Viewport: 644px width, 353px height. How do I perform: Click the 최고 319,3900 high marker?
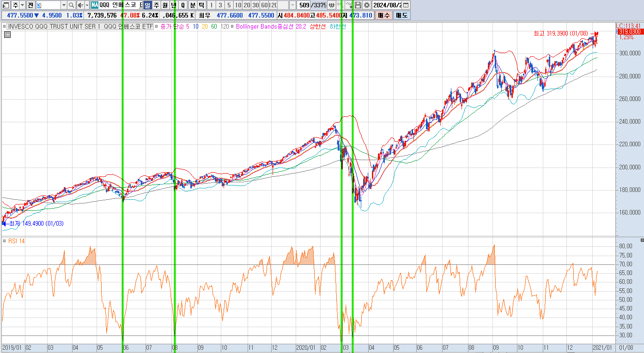click(x=560, y=33)
